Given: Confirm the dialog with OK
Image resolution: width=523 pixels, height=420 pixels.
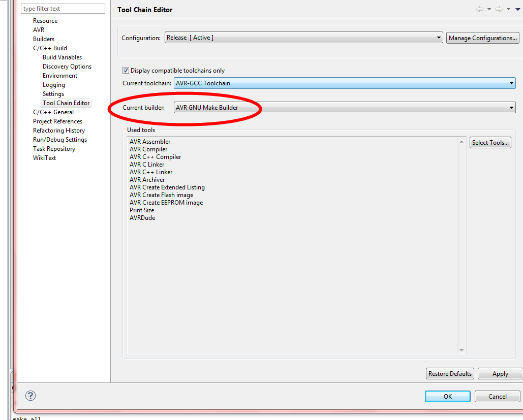Looking at the screenshot, I should [x=448, y=396].
